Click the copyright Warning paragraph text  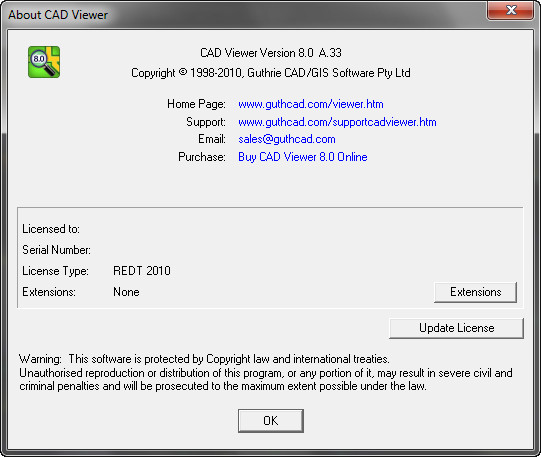click(x=266, y=372)
